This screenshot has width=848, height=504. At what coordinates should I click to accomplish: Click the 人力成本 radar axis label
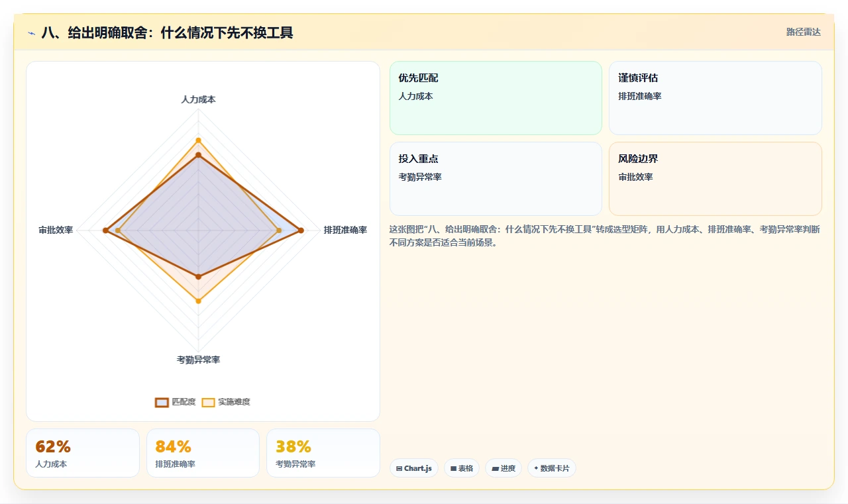tap(198, 99)
